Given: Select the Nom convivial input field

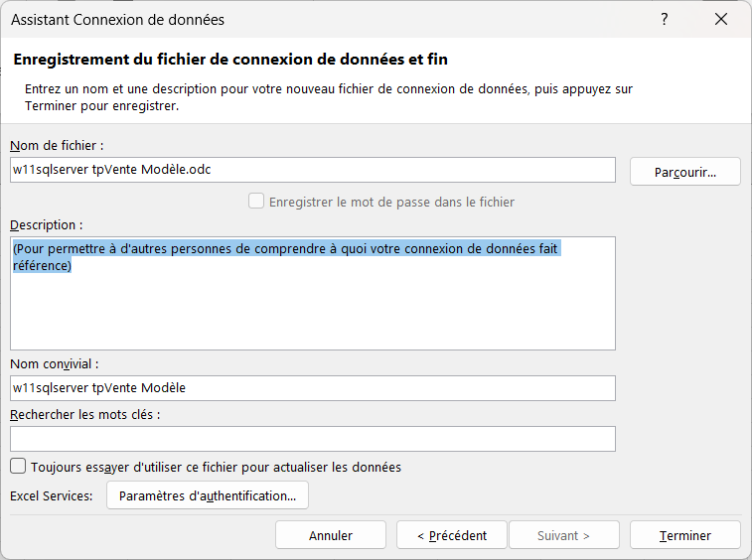Looking at the screenshot, I should tap(313, 388).
